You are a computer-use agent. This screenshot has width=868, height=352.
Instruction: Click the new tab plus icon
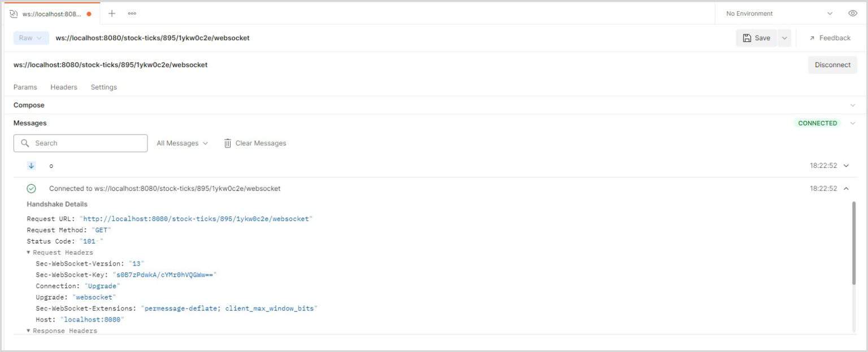[x=112, y=14]
